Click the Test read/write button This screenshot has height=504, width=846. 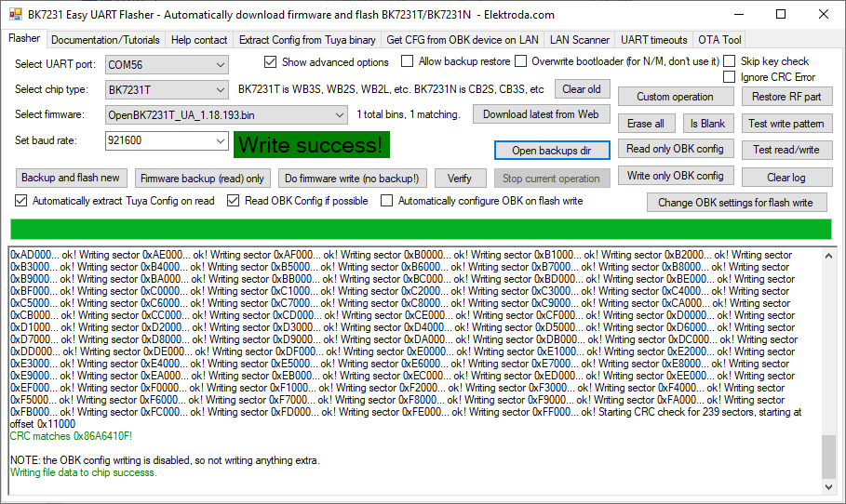786,150
